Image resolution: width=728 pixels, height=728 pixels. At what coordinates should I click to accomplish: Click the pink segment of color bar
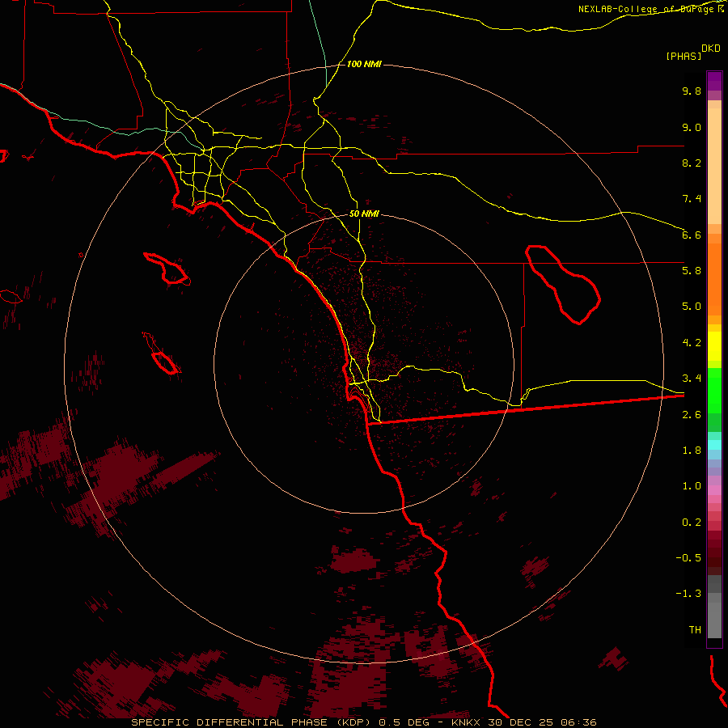(x=714, y=490)
